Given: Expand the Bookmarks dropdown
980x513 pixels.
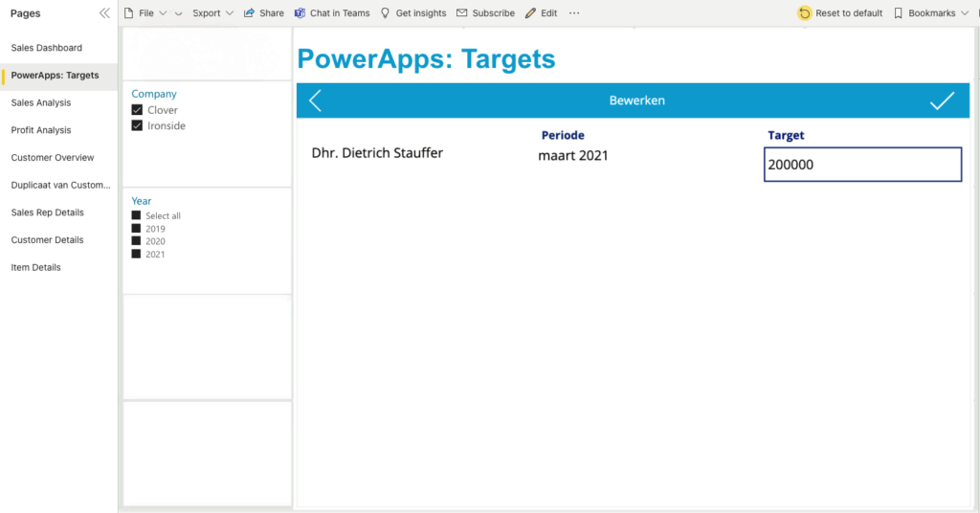Looking at the screenshot, I should 930,13.
